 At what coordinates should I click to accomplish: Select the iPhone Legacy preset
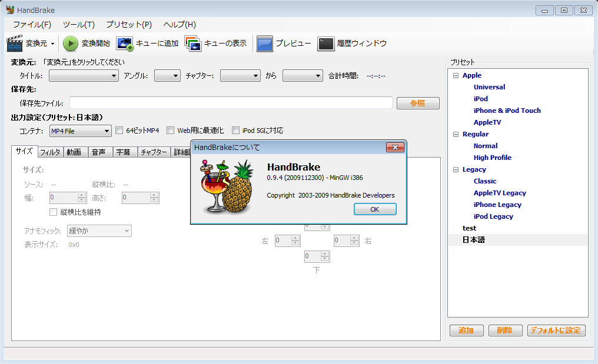[497, 205]
